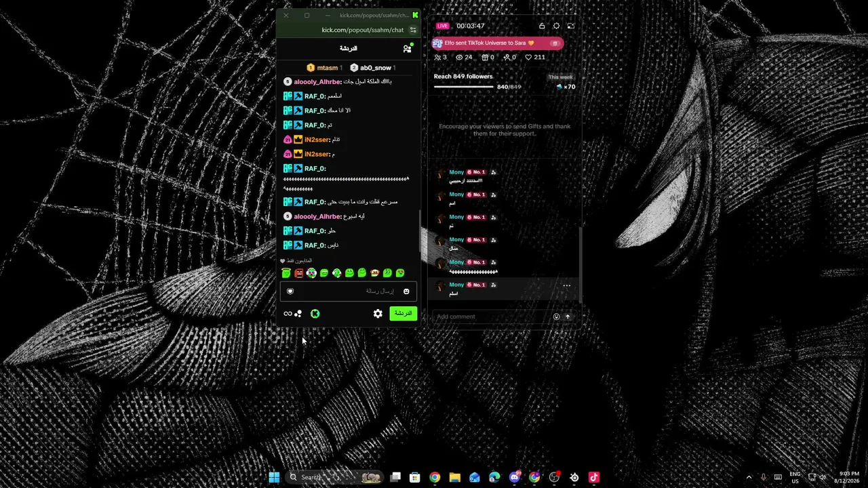Image resolution: width=868 pixels, height=488 pixels.
Task: Open the emoji picker in Kick message box
Action: pyautogui.click(x=406, y=291)
